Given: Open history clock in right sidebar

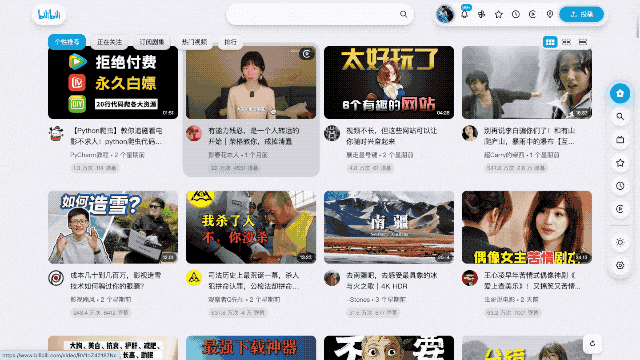Looking at the screenshot, I should pos(620,186).
